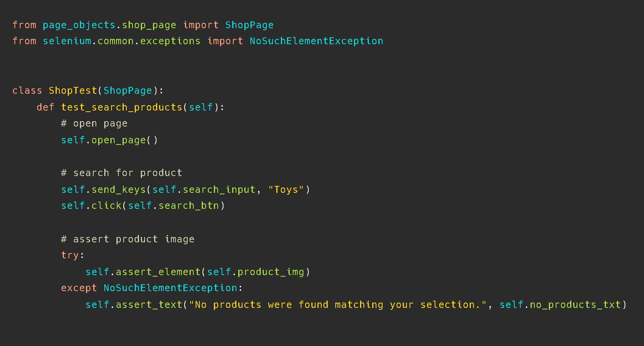The width and height of the screenshot is (644, 346).
Task: Click the assert_element method call
Action: 158,272
